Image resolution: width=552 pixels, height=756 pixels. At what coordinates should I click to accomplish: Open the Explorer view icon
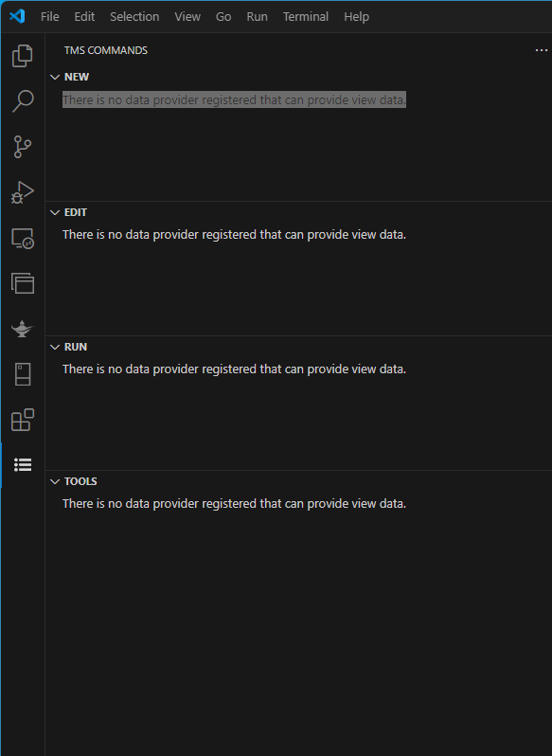pyautogui.click(x=22, y=56)
